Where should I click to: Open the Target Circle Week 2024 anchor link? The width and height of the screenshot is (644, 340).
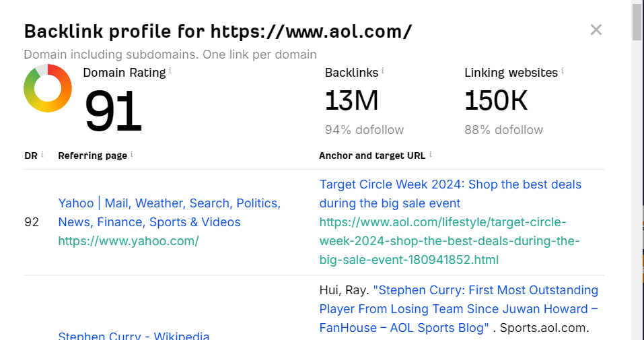point(450,194)
